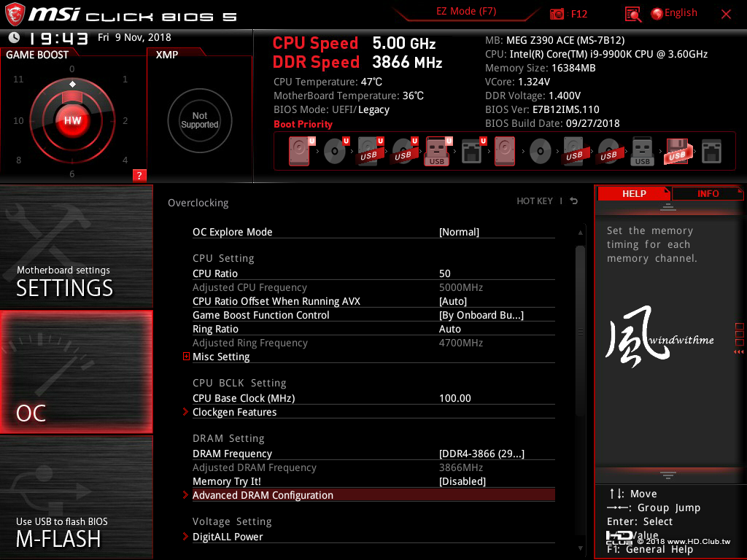Image resolution: width=747 pixels, height=560 pixels.
Task: Switch to EZ Mode (F7)
Action: [x=466, y=12]
